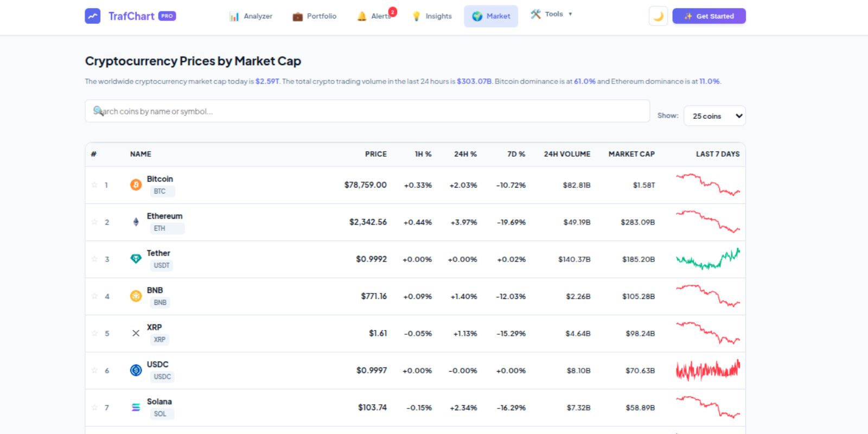Sort table by Market Cap column
This screenshot has width=868, height=434.
(x=631, y=154)
